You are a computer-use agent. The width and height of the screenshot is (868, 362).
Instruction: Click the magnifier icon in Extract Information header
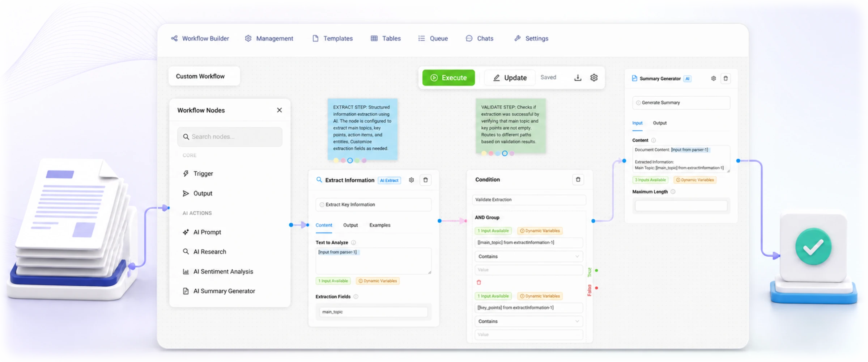pos(319,180)
